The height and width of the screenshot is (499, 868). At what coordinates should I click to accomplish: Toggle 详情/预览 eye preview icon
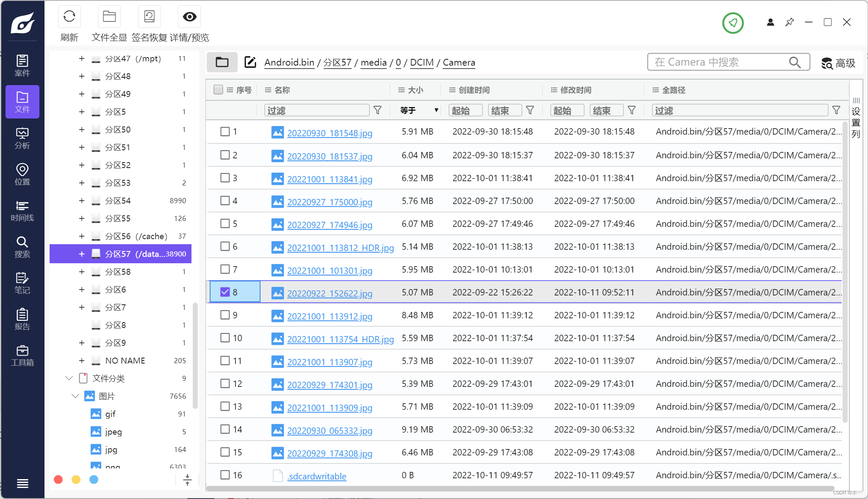point(189,17)
